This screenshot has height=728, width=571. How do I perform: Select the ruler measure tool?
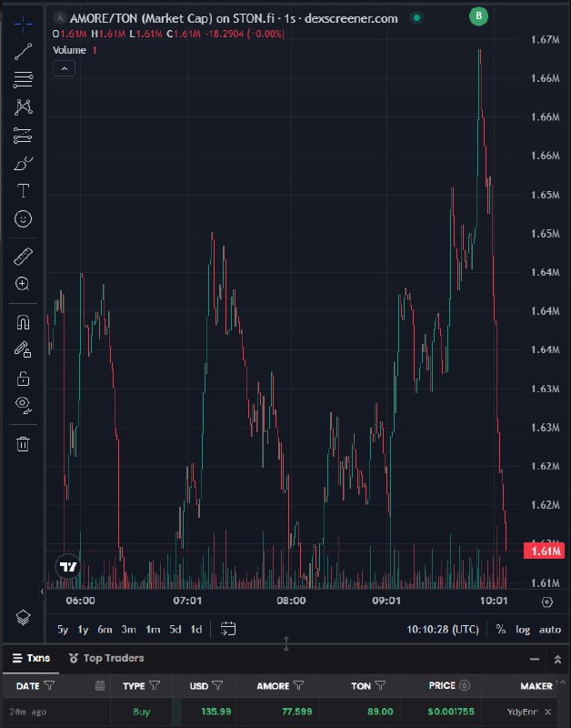24,257
